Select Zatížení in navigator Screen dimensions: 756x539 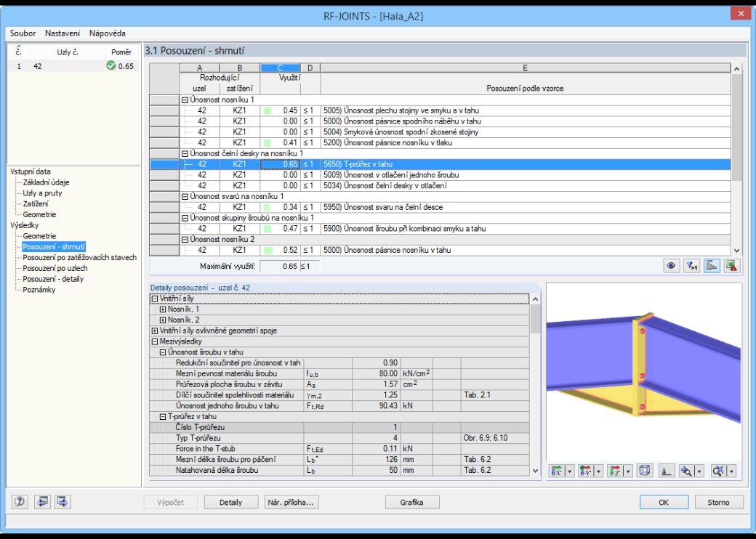click(36, 203)
